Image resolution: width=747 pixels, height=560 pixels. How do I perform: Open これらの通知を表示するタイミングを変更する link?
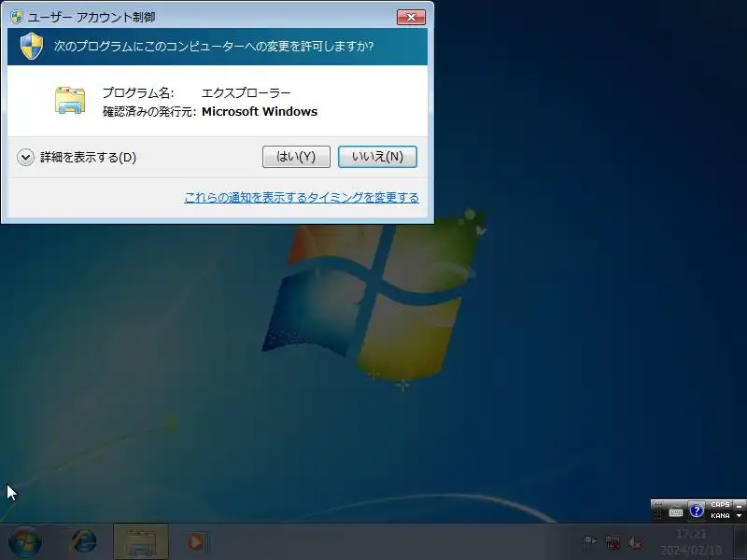[302, 197]
